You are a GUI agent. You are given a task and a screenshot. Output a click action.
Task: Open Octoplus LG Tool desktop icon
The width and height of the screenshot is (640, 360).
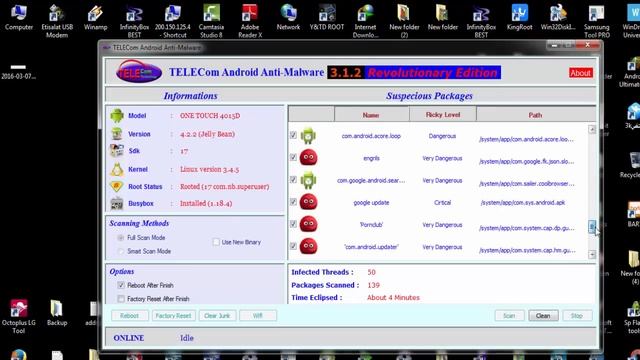click(18, 316)
